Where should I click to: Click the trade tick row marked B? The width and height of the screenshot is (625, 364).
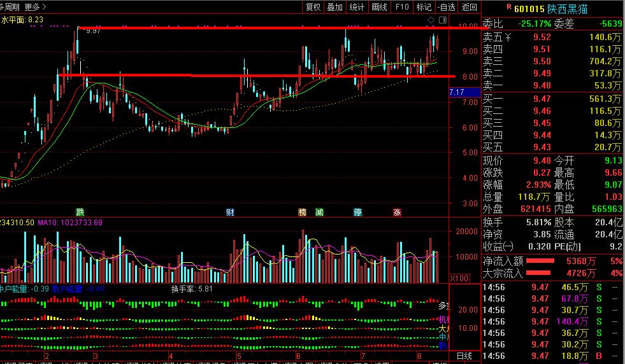click(553, 356)
